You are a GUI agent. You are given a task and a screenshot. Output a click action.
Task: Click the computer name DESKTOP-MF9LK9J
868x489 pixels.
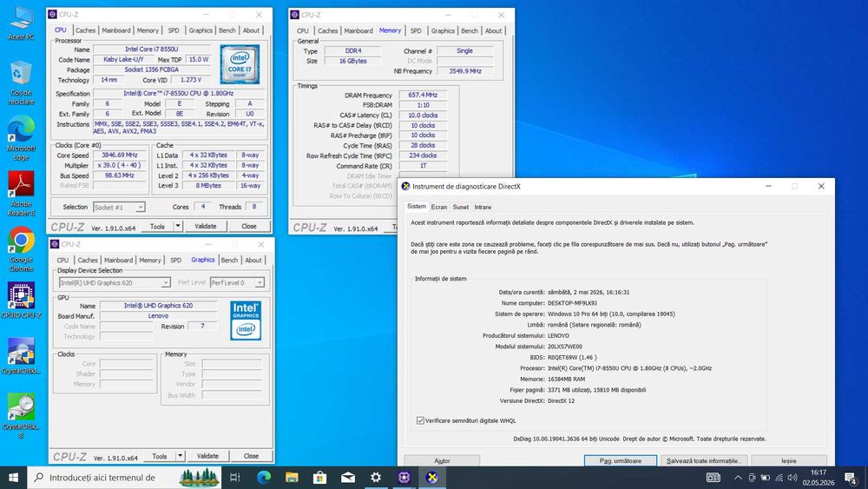572,303
